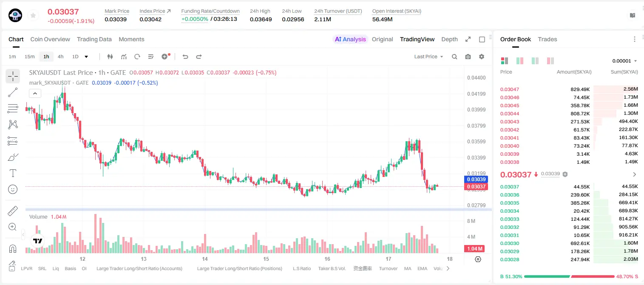Screen dimensions: 644x285
Task: Expand the chart to fullscreen
Action: pos(468,39)
